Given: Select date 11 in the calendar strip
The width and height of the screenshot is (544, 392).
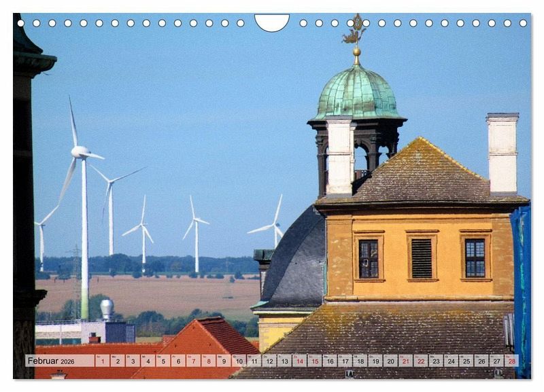Looking at the screenshot, I should tap(254, 361).
